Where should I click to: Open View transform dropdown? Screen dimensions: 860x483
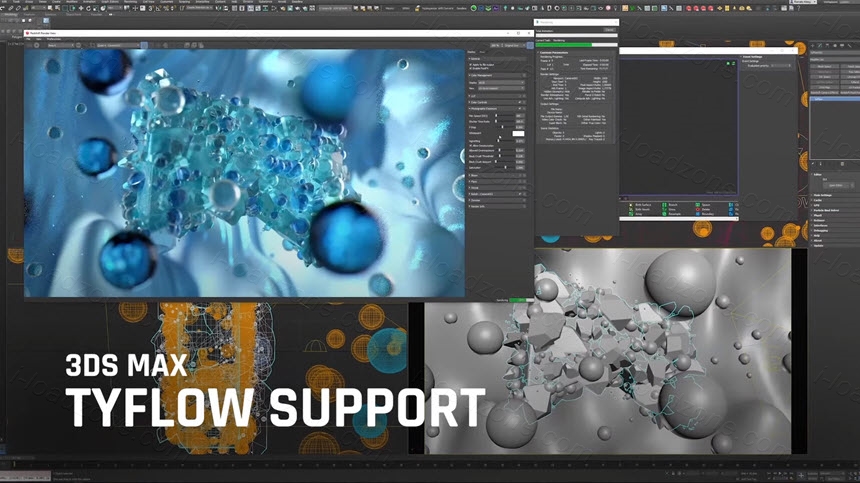501,88
